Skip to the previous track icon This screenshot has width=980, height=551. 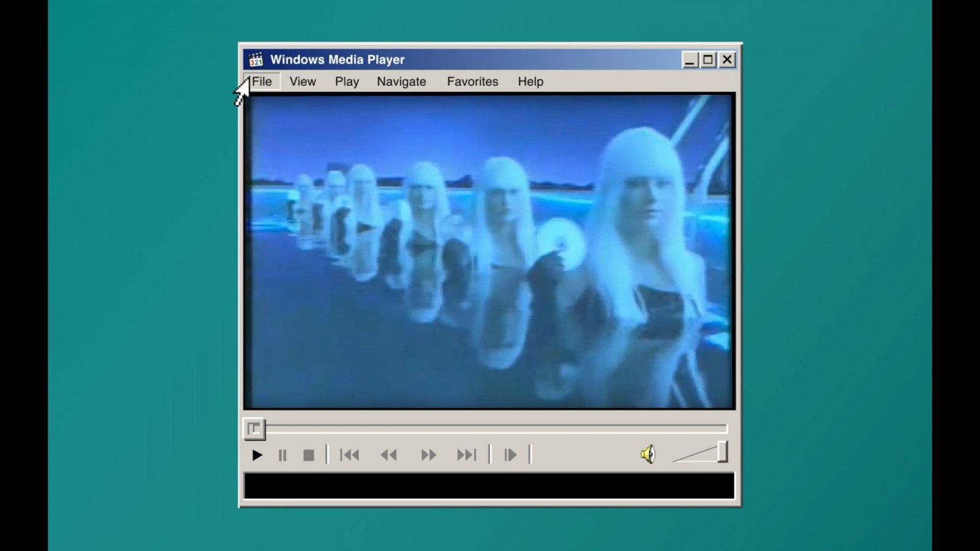[350, 455]
